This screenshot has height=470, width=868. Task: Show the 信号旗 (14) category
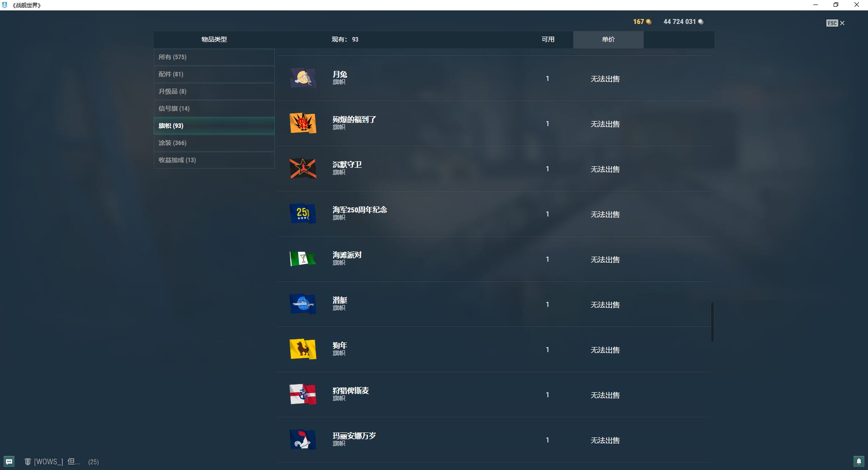214,108
